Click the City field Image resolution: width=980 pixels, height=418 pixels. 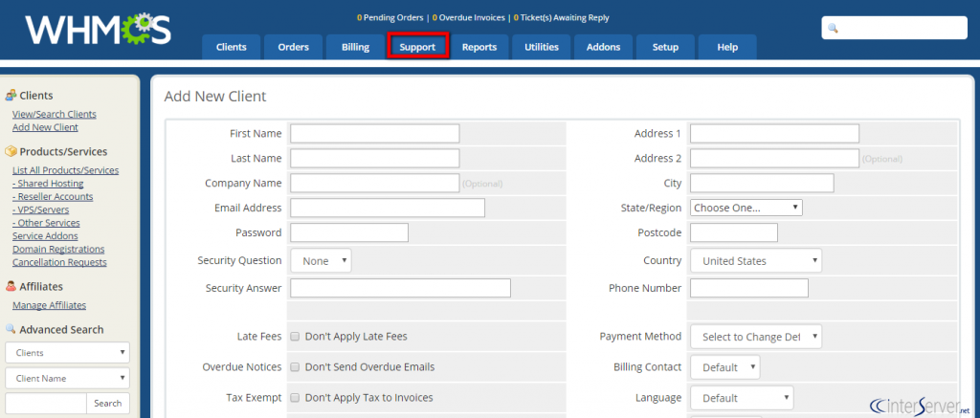(762, 183)
